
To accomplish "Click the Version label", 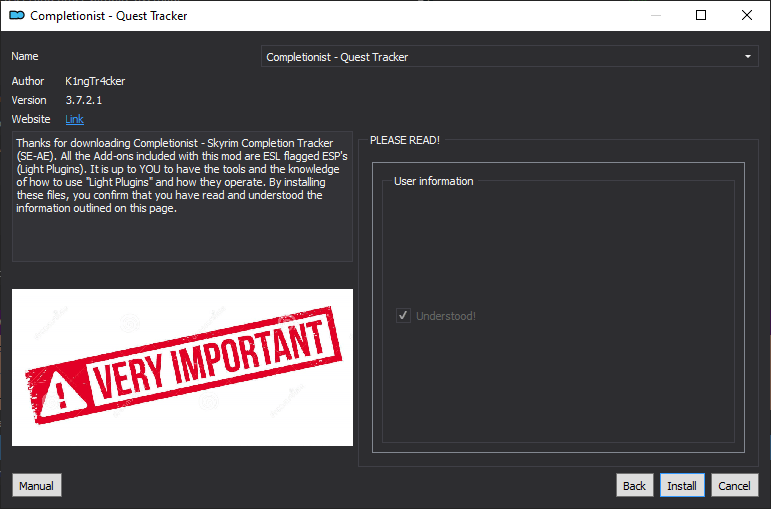I will 29,100.
